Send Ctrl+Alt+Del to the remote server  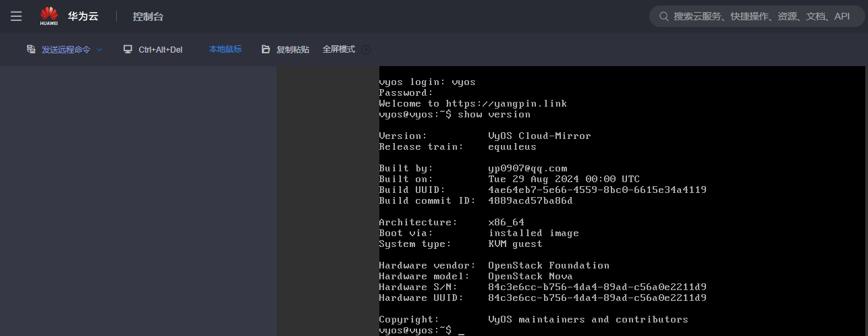click(x=153, y=50)
